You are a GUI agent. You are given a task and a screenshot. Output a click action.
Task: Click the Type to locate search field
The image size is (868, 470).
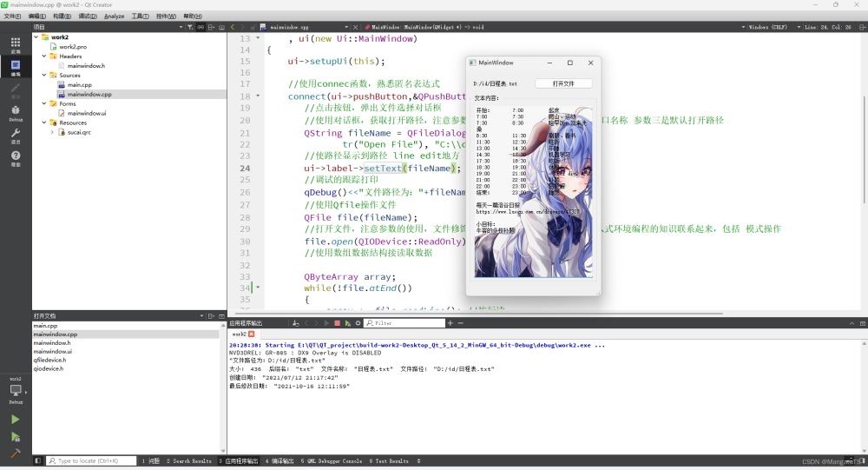(x=95, y=460)
